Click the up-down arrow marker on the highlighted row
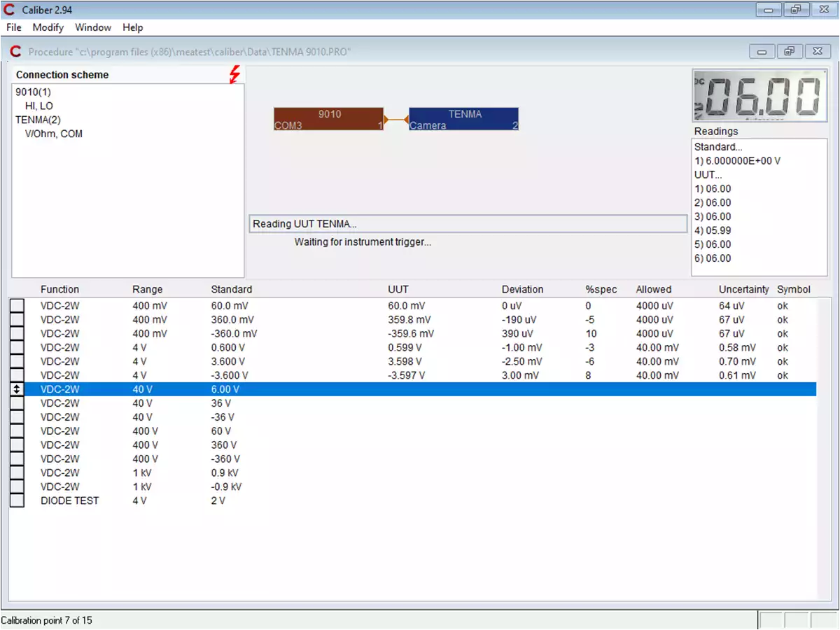Viewport: 840px width, 630px height. click(17, 389)
